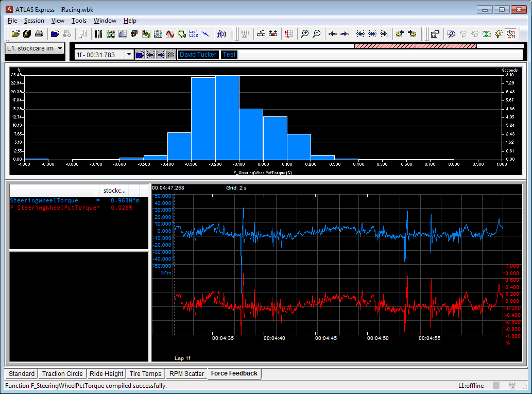Image resolution: width=532 pixels, height=394 pixels.
Task: Click the colored blocks grid icon
Action: point(134,33)
